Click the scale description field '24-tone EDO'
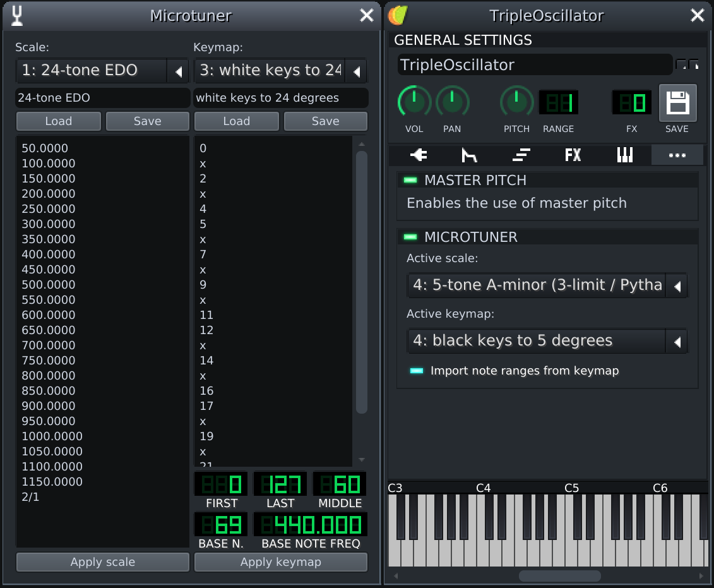The image size is (714, 588). 102,98
